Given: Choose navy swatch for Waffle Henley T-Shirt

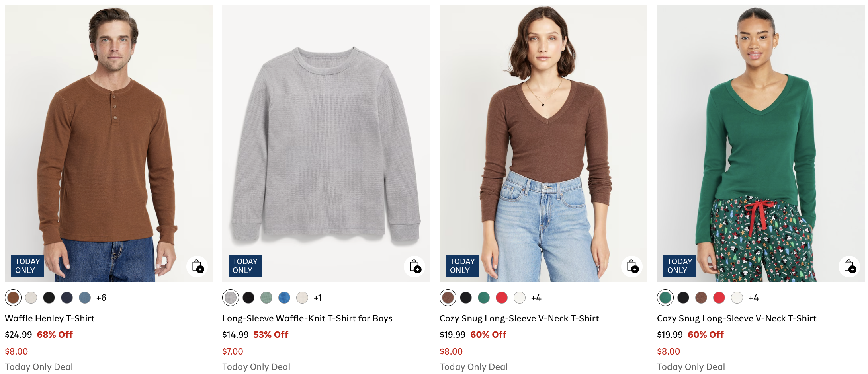Looking at the screenshot, I should click(67, 298).
